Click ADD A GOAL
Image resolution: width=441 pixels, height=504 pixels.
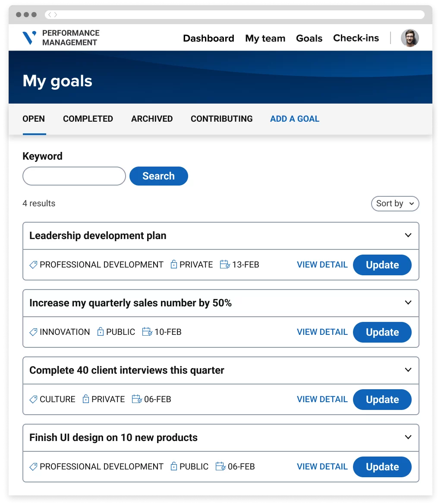click(294, 119)
